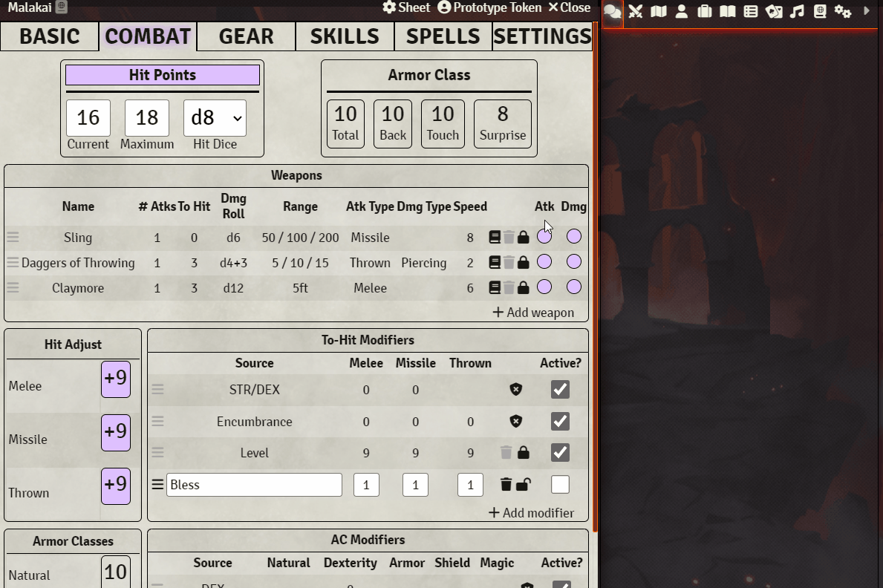Roll the Sling Atk circle
The image size is (883, 588).
coord(544,237)
